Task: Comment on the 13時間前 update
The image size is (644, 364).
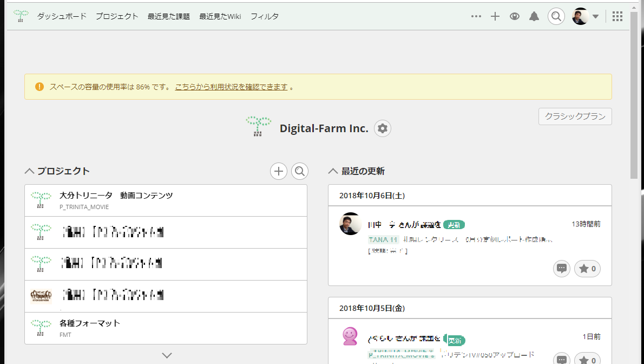Action: click(561, 269)
